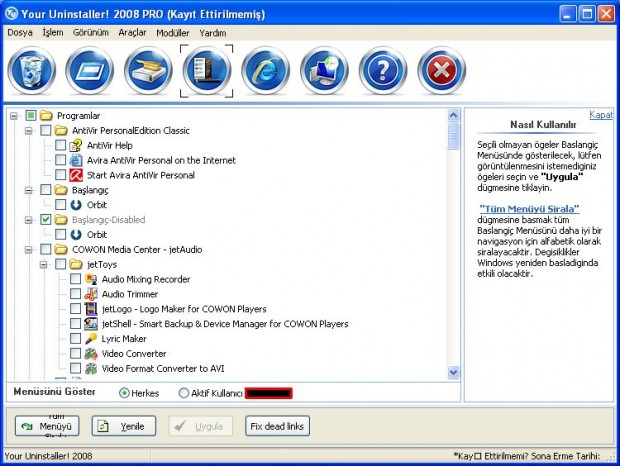Select "Start Avira AntiVir Personal" row text
Screen dimensions: 620x466
point(141,175)
